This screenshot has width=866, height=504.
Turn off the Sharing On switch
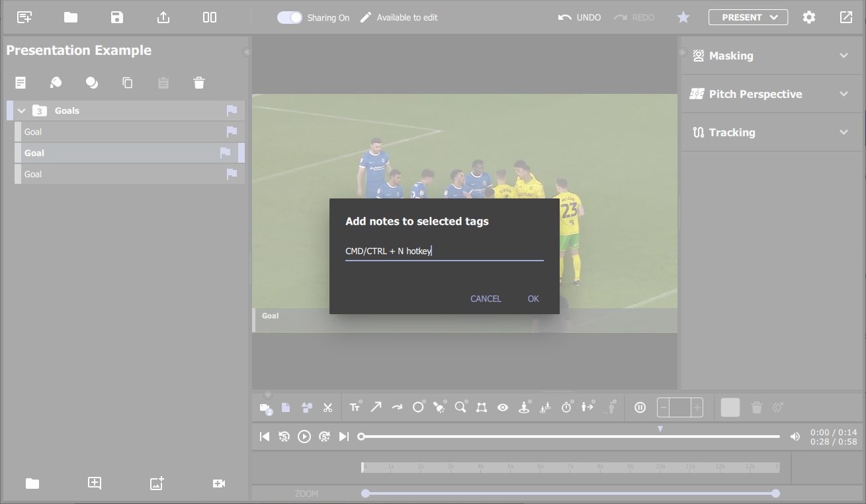290,17
